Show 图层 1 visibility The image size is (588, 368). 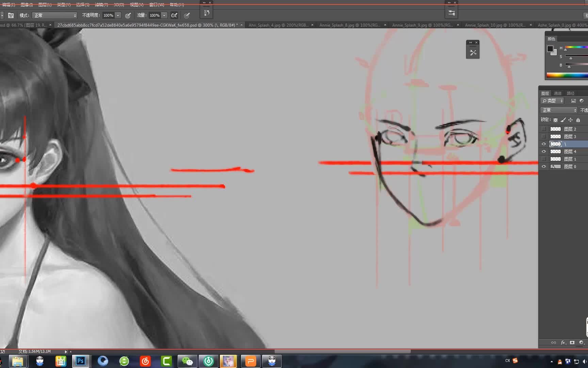[x=544, y=159]
